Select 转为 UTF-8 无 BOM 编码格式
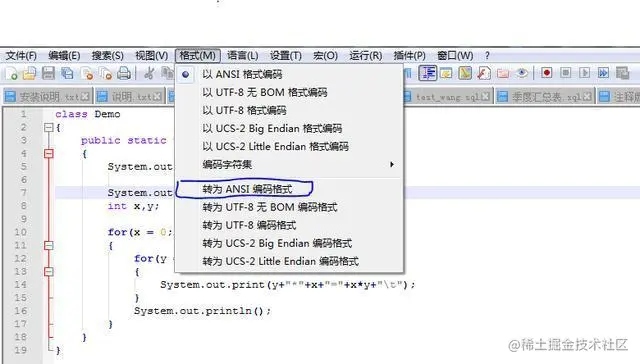This screenshot has height=364, width=640. pos(289,207)
